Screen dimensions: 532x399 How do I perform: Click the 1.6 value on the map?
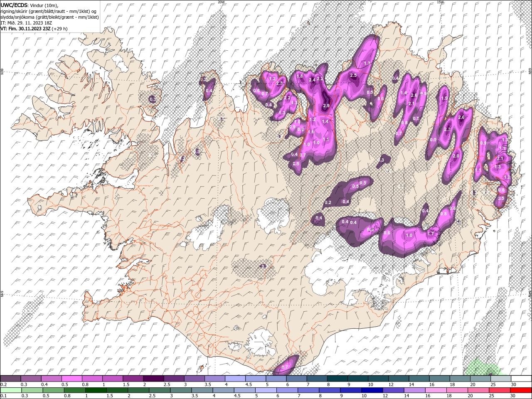(311, 132)
